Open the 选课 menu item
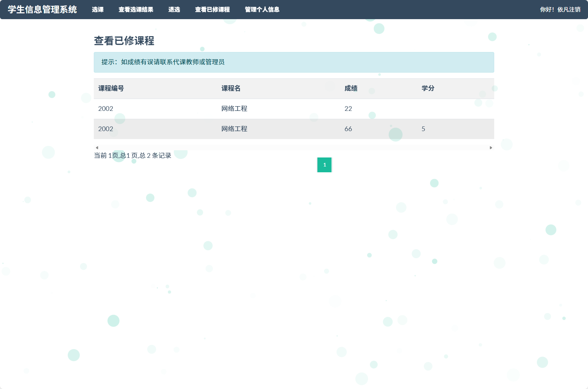Image resolution: width=588 pixels, height=389 pixels. [97, 10]
